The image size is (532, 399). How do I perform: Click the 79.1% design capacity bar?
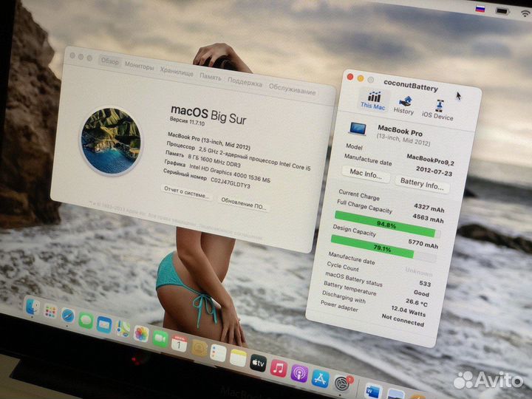point(383,249)
